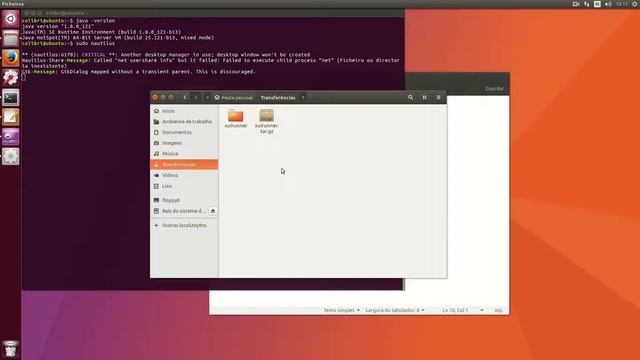The width and height of the screenshot is (640, 360).
Task: Open the purple screen recorder launcher icon
Action: [x=11, y=137]
